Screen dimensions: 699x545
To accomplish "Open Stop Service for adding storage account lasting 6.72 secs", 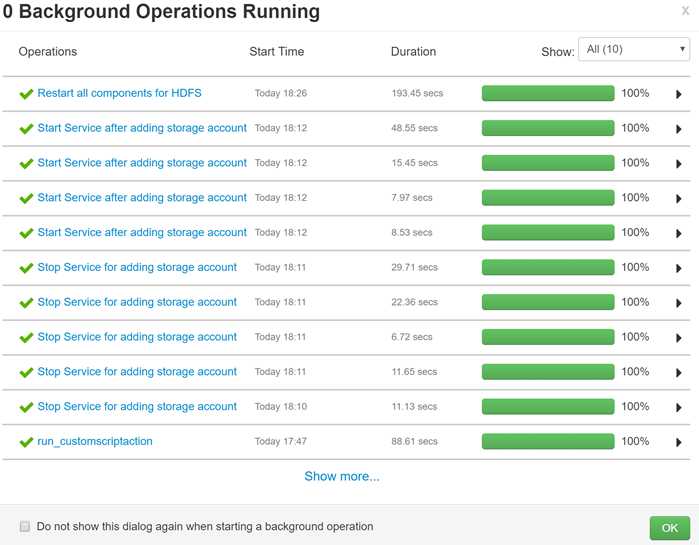I will [137, 336].
